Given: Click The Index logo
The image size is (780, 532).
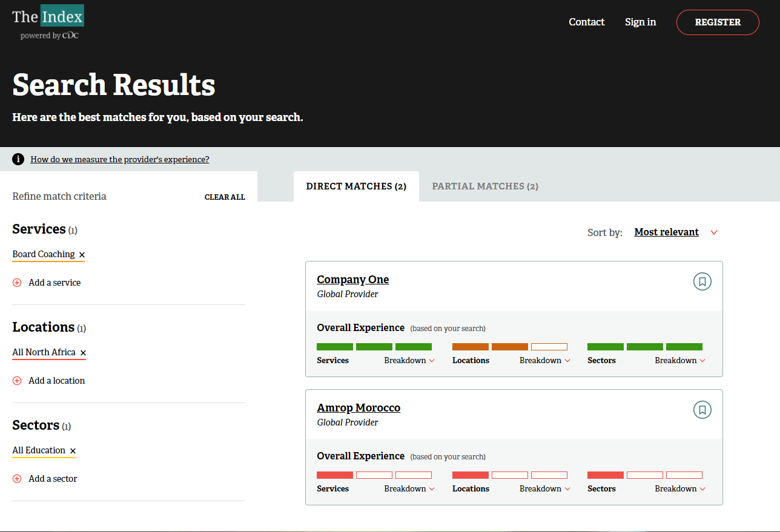Looking at the screenshot, I should (x=48, y=22).
